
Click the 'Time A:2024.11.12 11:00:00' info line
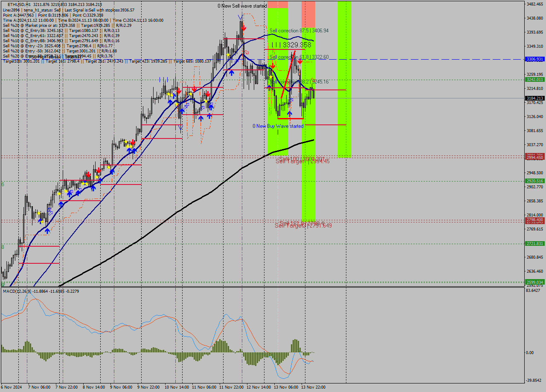[83, 20]
